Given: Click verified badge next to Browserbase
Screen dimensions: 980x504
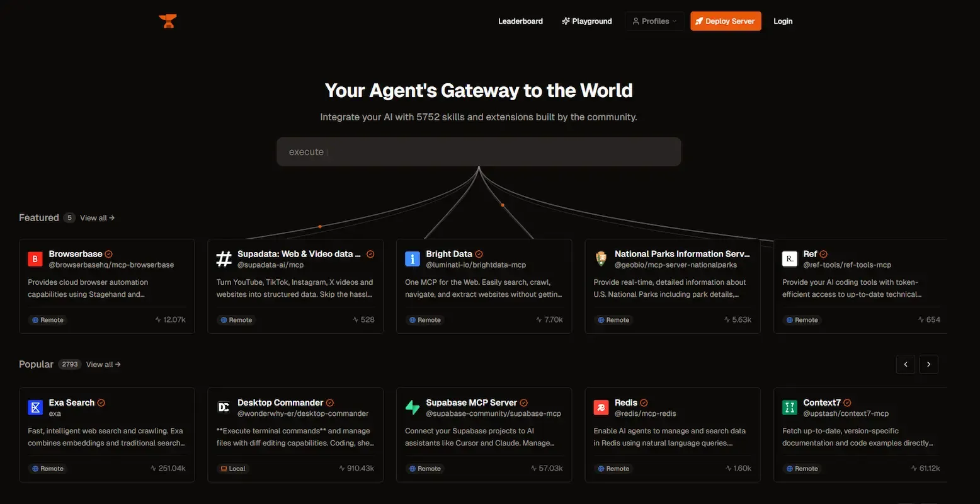Looking at the screenshot, I should pyautogui.click(x=108, y=254).
